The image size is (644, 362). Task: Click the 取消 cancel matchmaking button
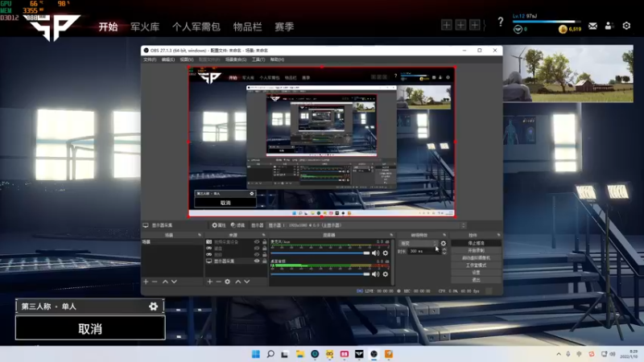90,328
